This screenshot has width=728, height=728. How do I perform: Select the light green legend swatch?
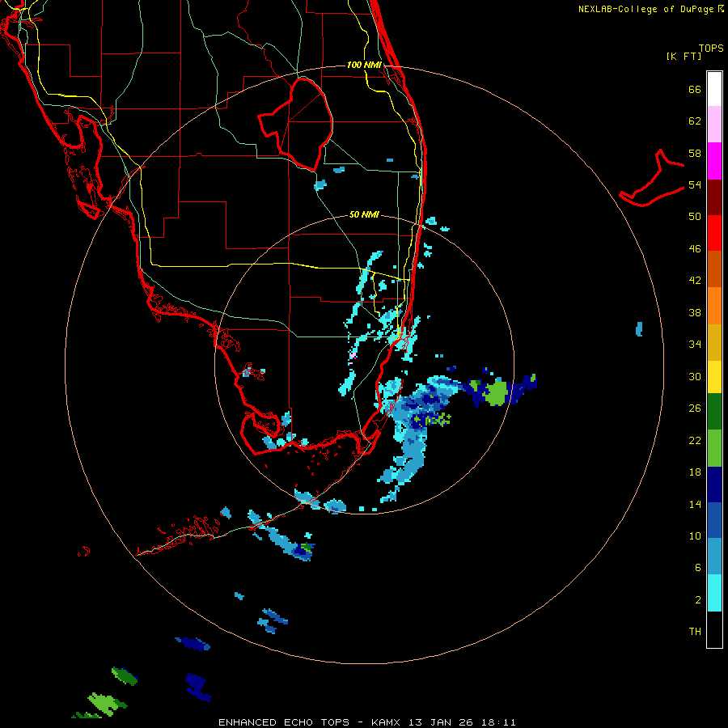pyautogui.click(x=714, y=448)
